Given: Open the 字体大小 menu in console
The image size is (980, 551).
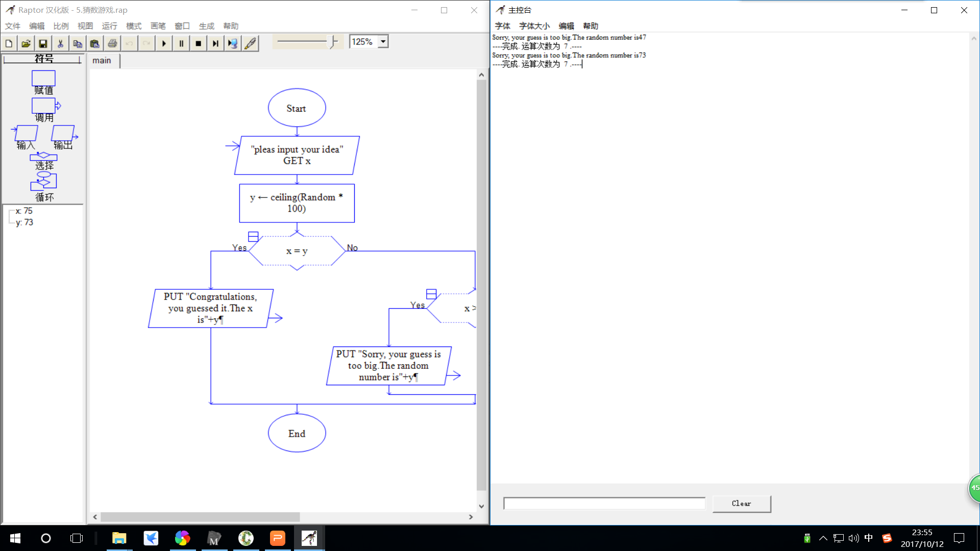Looking at the screenshot, I should (x=534, y=26).
